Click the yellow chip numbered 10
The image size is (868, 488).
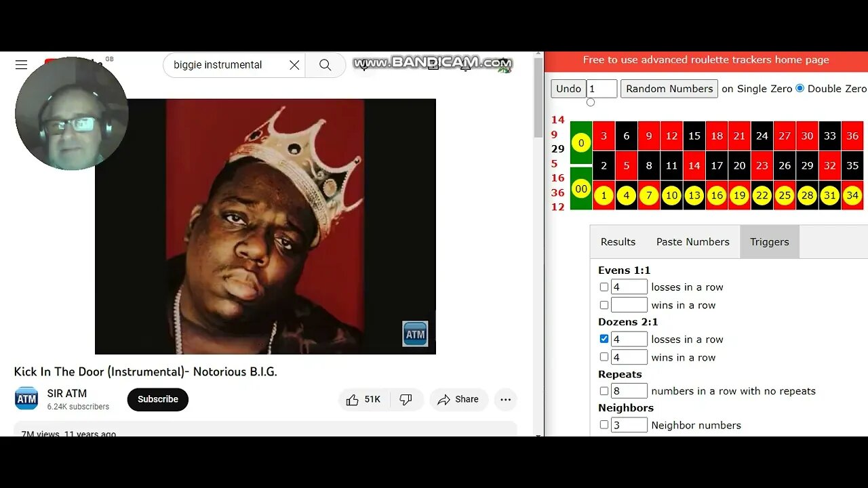pyautogui.click(x=671, y=196)
